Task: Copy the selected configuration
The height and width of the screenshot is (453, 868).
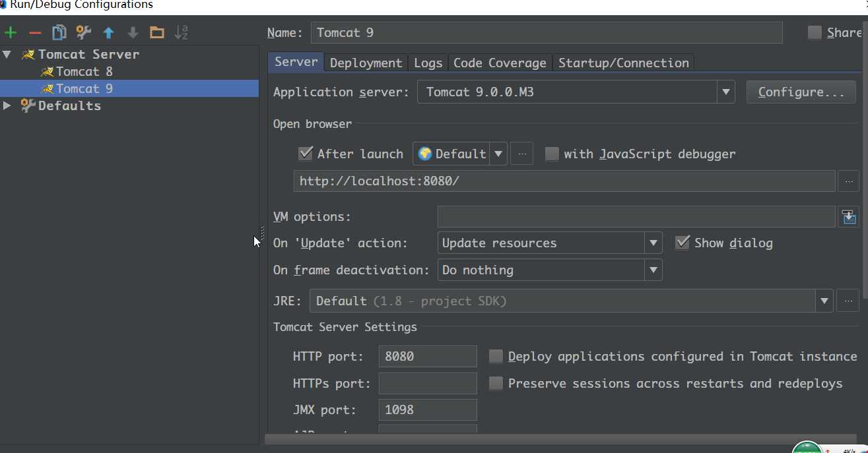Action: pyautogui.click(x=59, y=32)
